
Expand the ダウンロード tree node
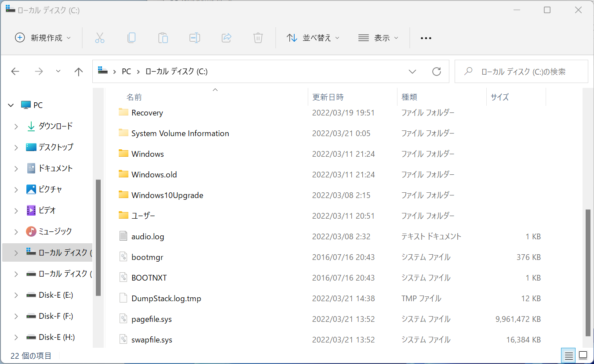pos(16,126)
